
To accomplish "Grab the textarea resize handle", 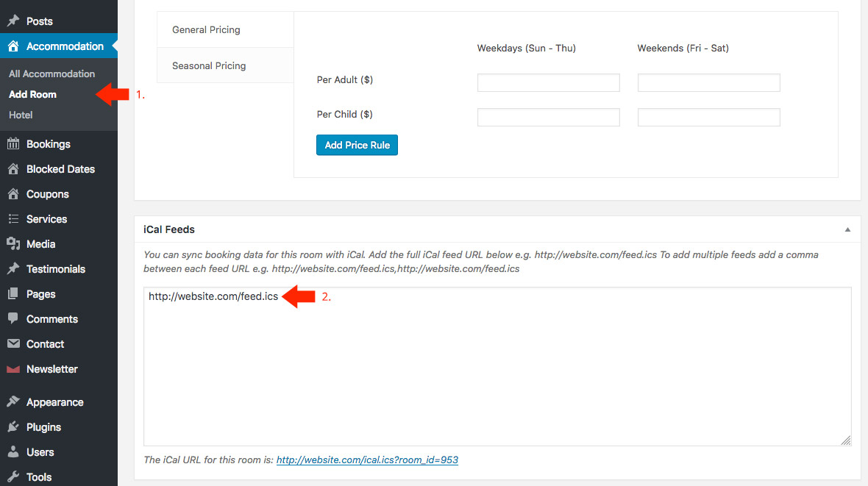I will point(846,440).
